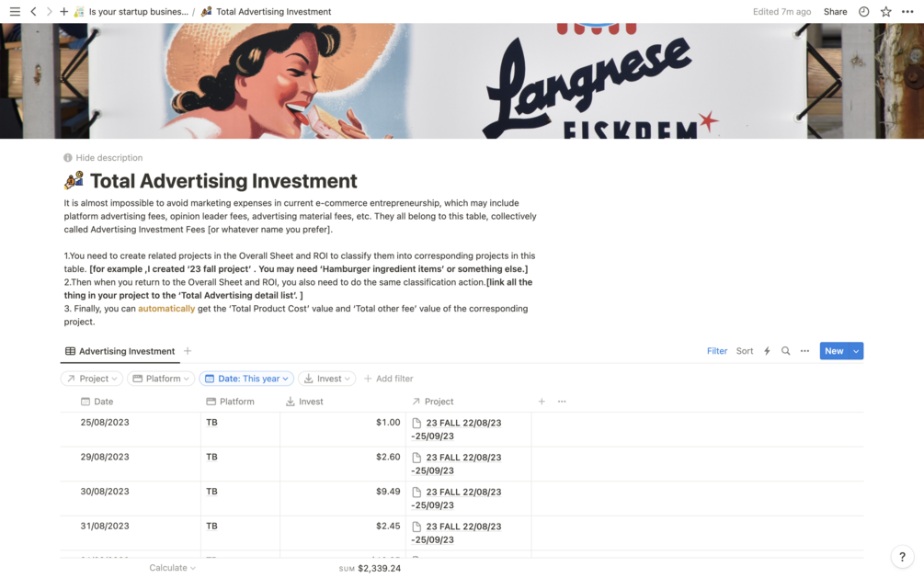Open Calculate dropdown under Date column

pos(172,568)
